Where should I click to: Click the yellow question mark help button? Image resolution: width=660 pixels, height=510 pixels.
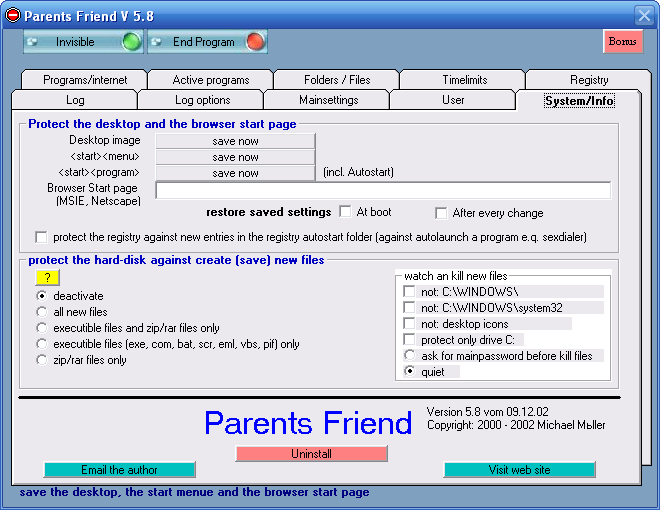[x=47, y=278]
